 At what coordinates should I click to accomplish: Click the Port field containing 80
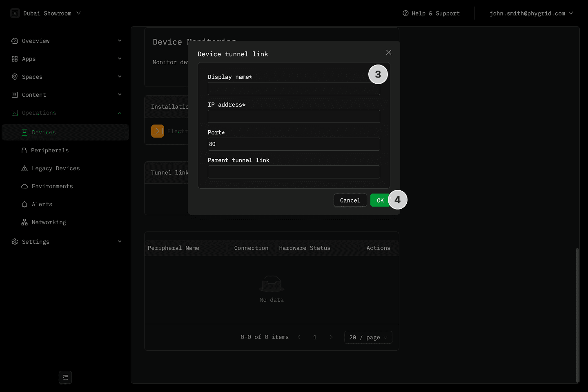(294, 144)
